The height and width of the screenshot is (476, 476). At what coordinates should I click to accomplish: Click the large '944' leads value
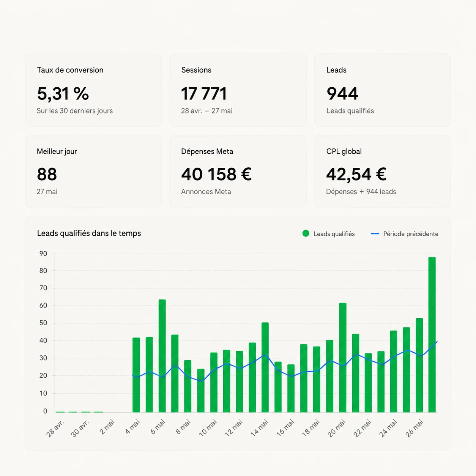[x=342, y=94]
